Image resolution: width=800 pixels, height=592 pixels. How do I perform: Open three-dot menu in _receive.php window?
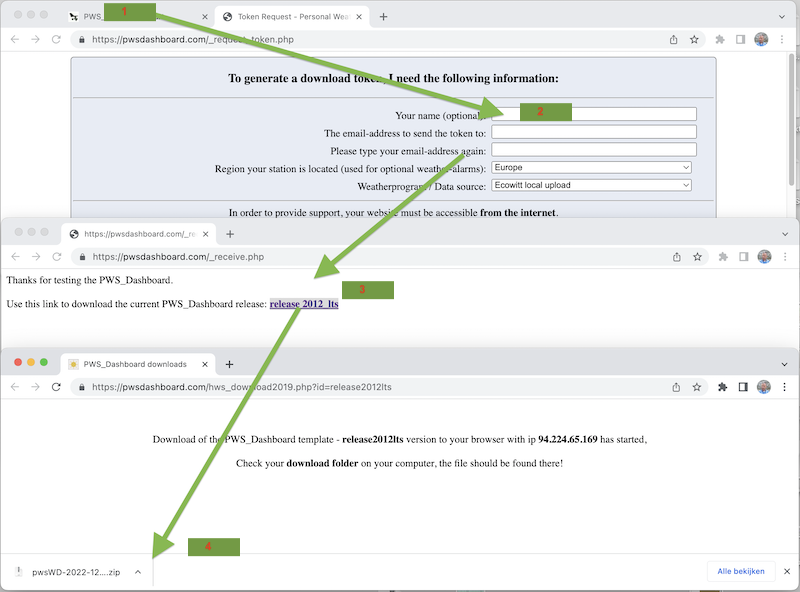point(785,257)
